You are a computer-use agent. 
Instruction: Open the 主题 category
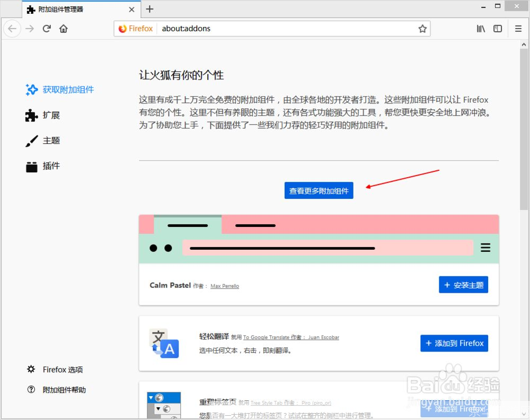(42, 141)
